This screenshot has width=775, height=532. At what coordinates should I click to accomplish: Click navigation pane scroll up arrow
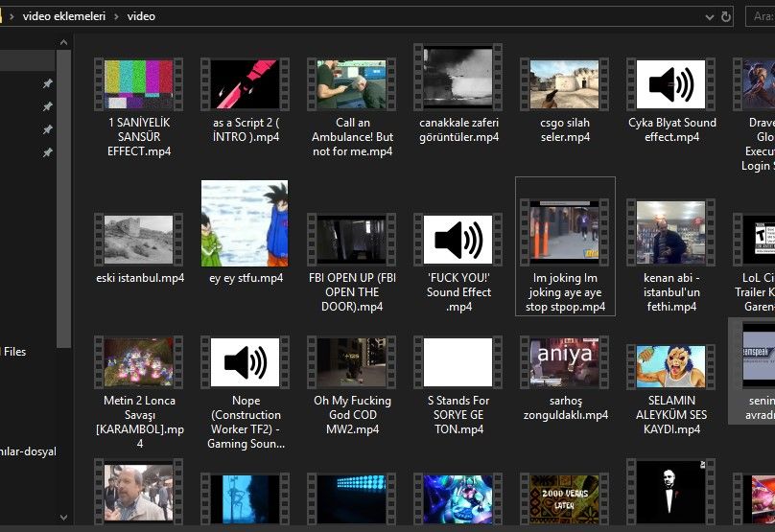pos(63,42)
